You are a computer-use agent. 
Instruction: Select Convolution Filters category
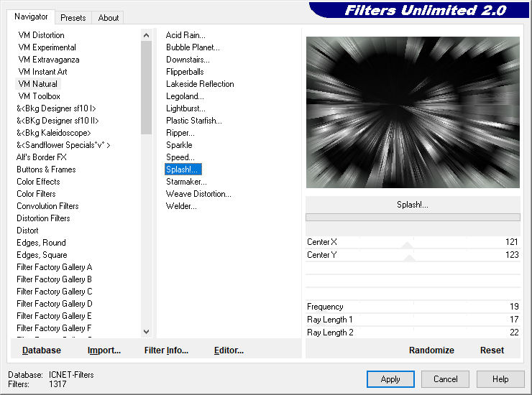[x=47, y=206]
